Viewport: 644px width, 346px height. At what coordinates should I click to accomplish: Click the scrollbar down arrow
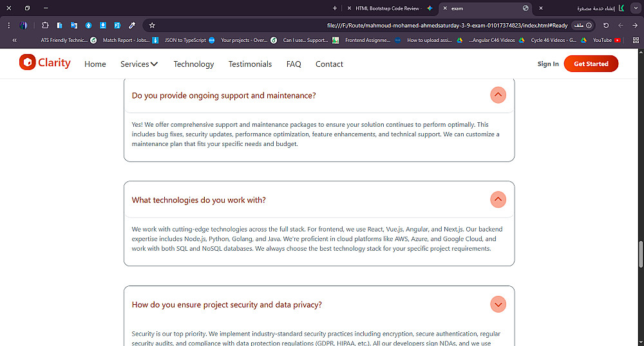[x=640, y=343]
